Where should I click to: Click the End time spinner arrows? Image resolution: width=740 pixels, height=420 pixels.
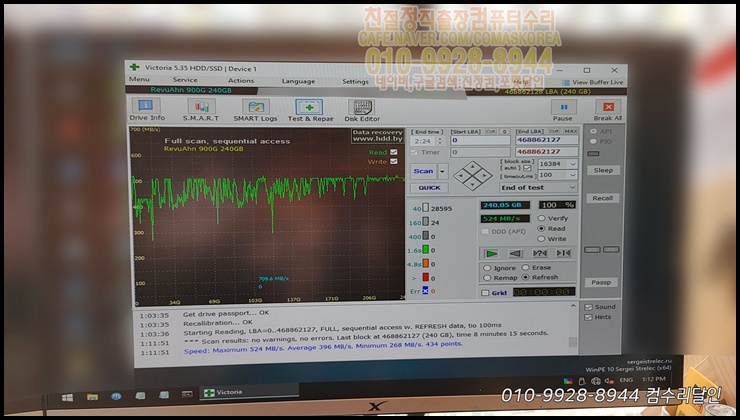click(440, 141)
